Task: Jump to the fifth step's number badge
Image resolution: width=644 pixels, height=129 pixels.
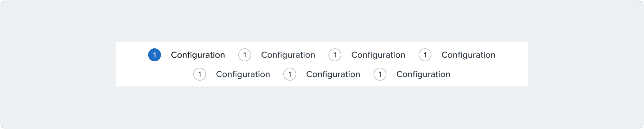Action: tap(200, 74)
